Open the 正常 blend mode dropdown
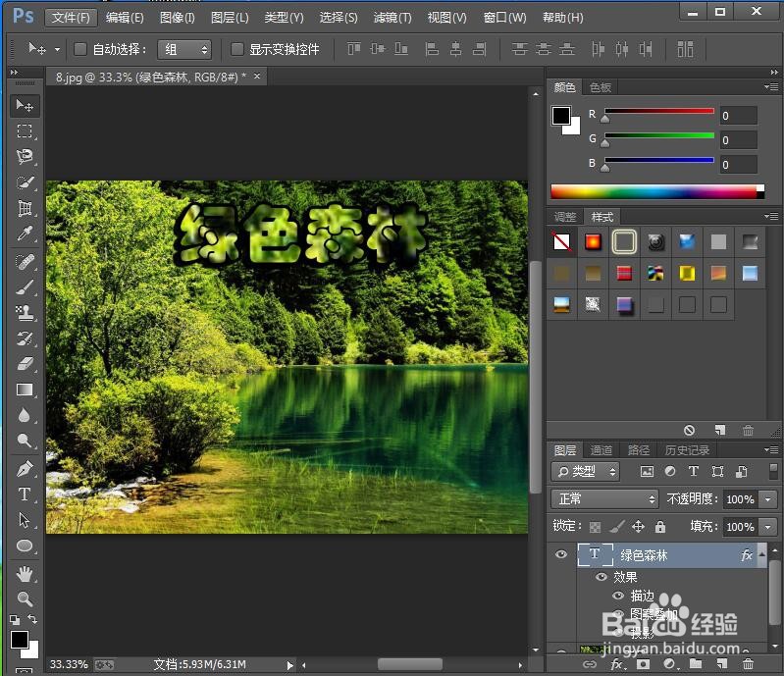Image resolution: width=784 pixels, height=676 pixels. pyautogui.click(x=604, y=498)
